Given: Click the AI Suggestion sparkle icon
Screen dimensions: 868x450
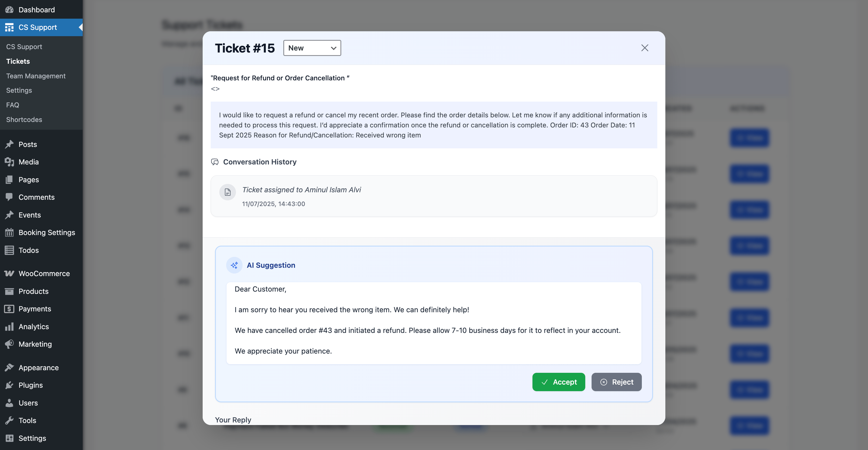Looking at the screenshot, I should pyautogui.click(x=234, y=265).
